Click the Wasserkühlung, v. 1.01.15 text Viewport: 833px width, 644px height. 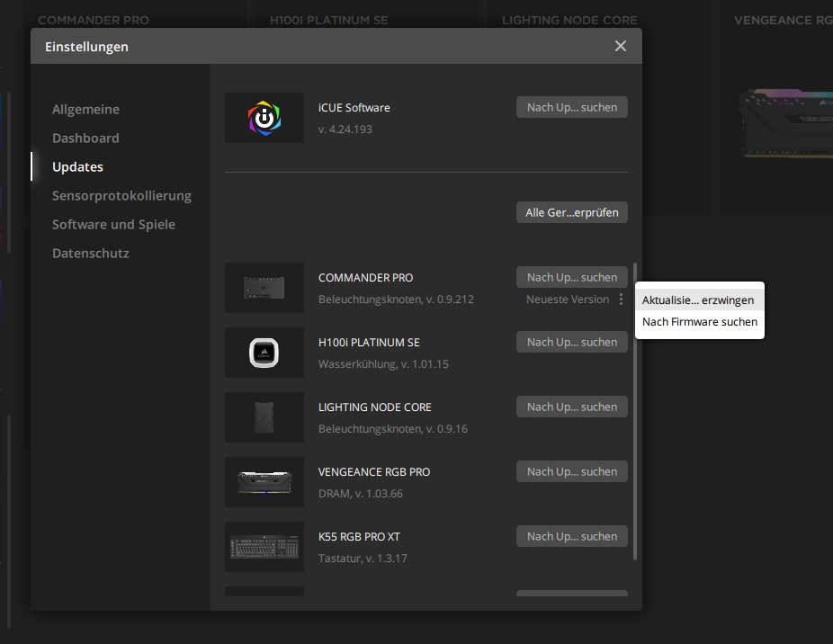[383, 364]
